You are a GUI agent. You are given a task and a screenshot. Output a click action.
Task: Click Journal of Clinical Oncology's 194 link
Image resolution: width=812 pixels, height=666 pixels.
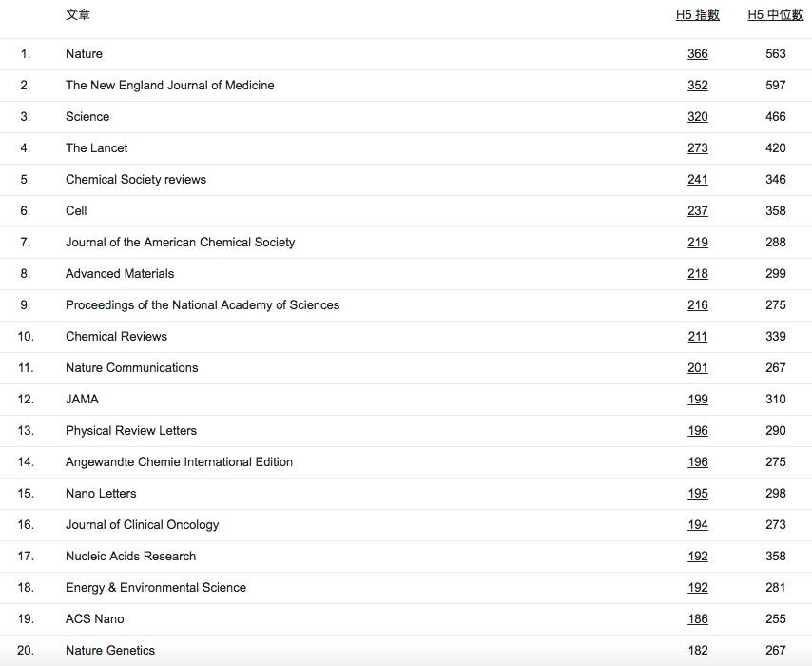click(697, 524)
